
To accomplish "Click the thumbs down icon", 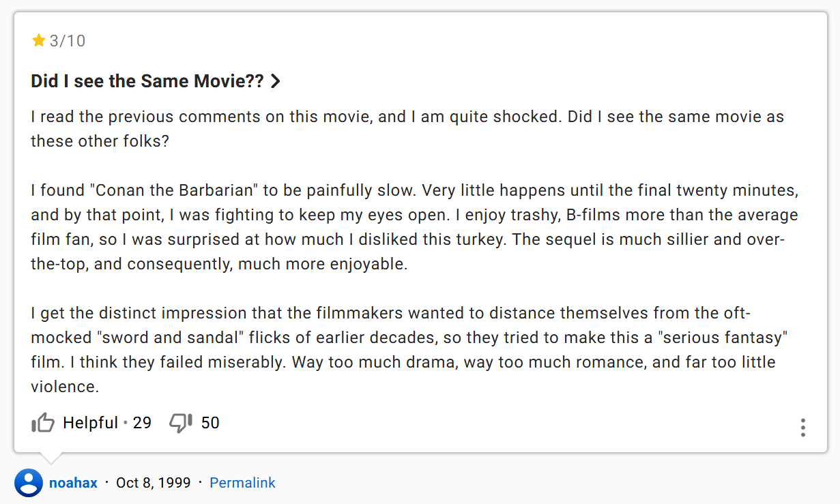I will pos(181,423).
